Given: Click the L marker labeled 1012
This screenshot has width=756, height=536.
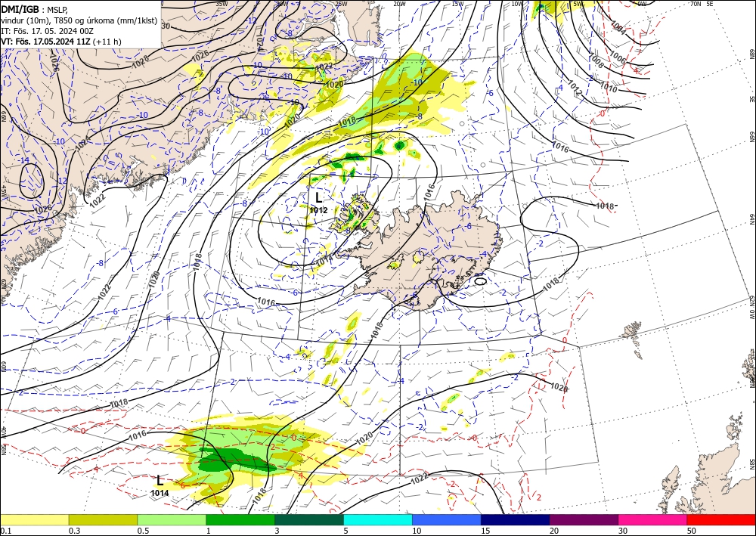Looking at the screenshot, I should [x=318, y=197].
